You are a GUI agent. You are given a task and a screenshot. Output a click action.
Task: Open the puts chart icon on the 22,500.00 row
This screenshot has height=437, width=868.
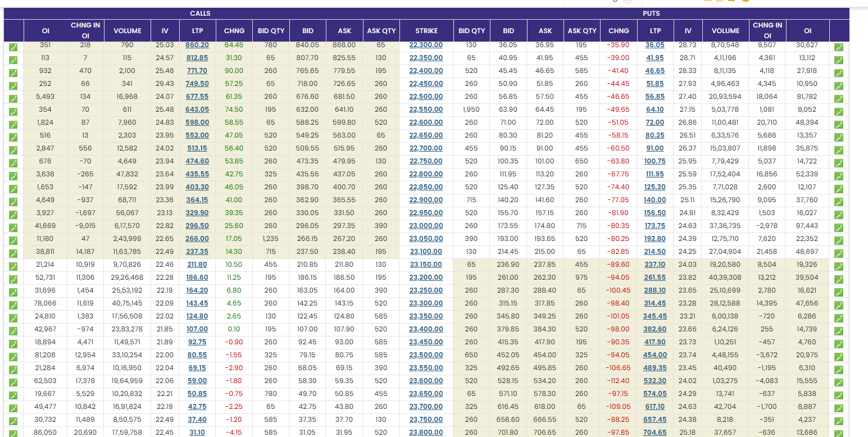(x=839, y=99)
